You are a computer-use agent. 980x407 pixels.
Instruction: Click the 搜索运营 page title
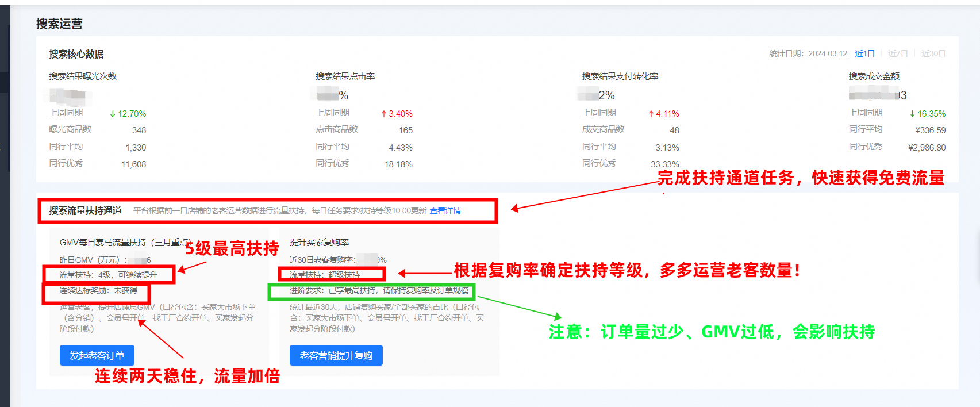tap(59, 24)
